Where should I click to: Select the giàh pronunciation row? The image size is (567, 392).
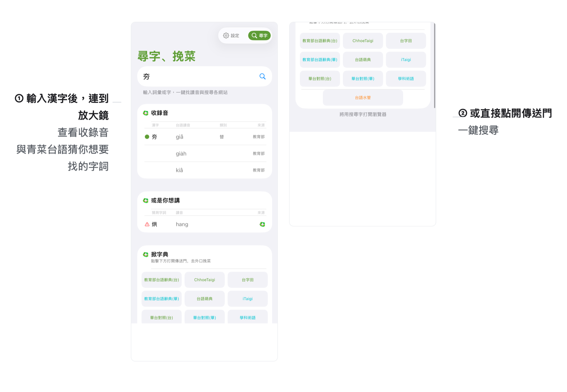(x=205, y=154)
